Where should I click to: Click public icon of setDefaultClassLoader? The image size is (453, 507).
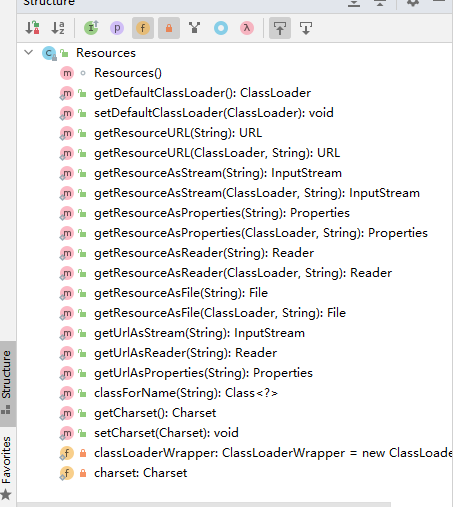[x=82, y=113]
